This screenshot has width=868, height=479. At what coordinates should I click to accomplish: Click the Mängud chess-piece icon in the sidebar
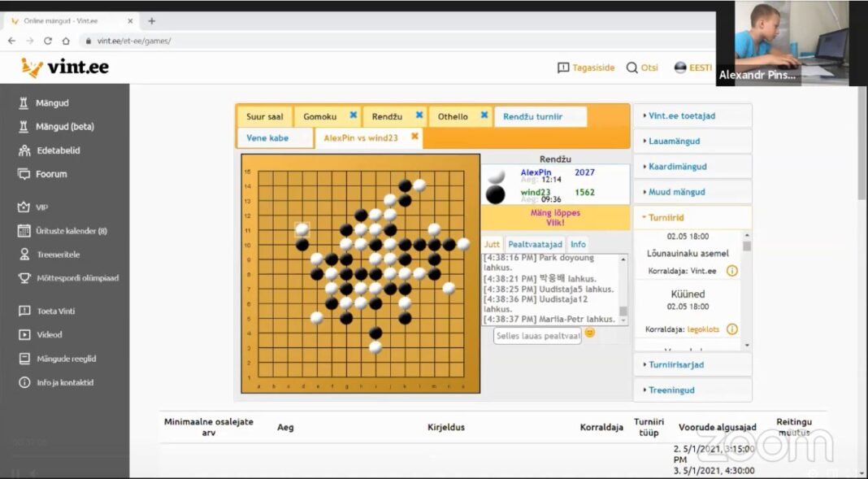coord(24,102)
